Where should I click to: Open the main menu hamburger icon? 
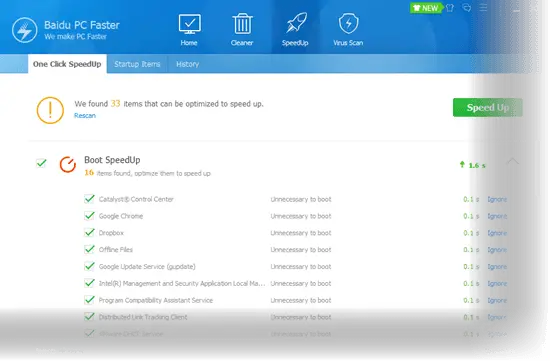tap(483, 8)
